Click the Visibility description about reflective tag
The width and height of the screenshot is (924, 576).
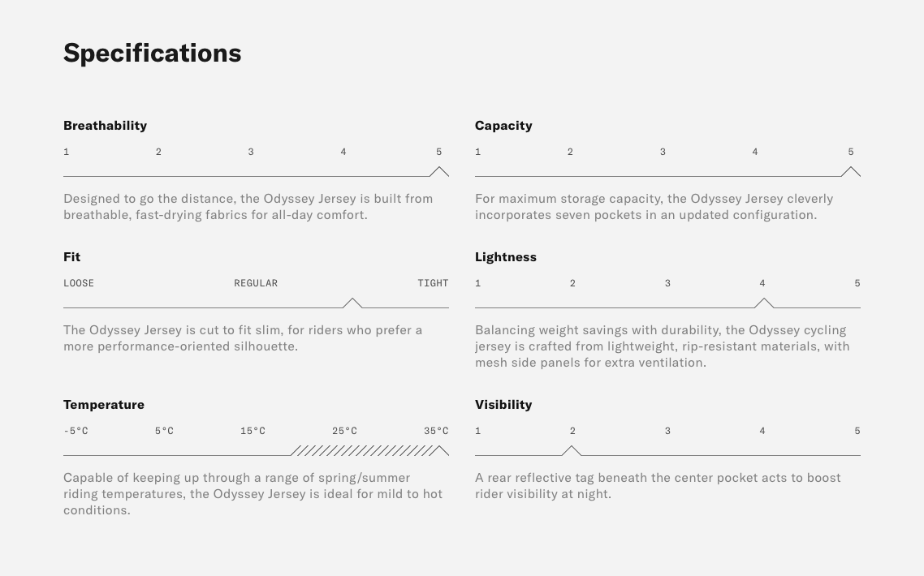pyautogui.click(x=658, y=486)
